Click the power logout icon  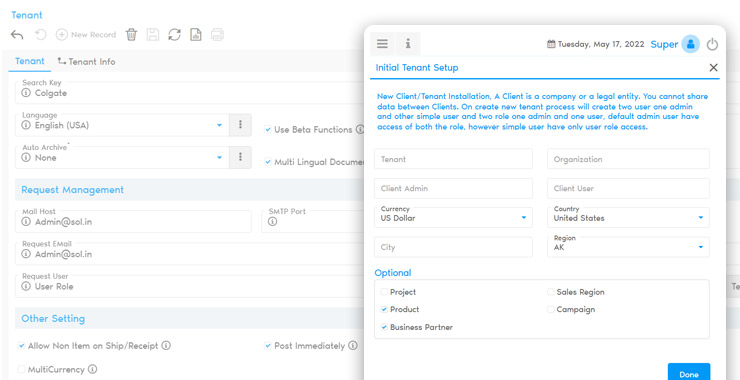point(712,44)
